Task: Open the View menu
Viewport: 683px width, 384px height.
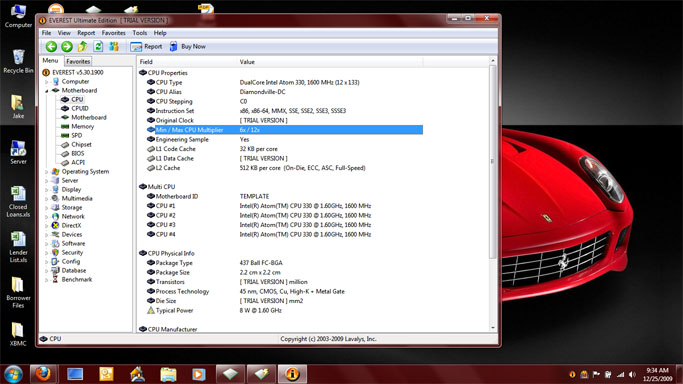Action: (x=64, y=33)
